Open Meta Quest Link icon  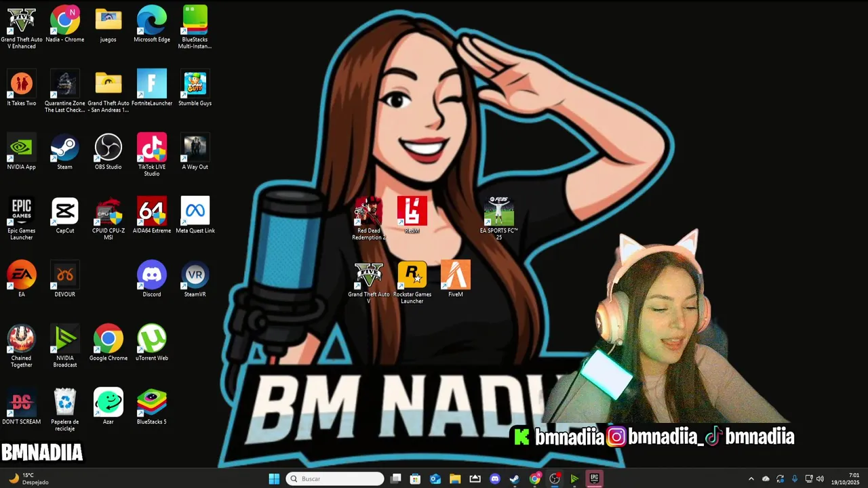click(x=195, y=216)
